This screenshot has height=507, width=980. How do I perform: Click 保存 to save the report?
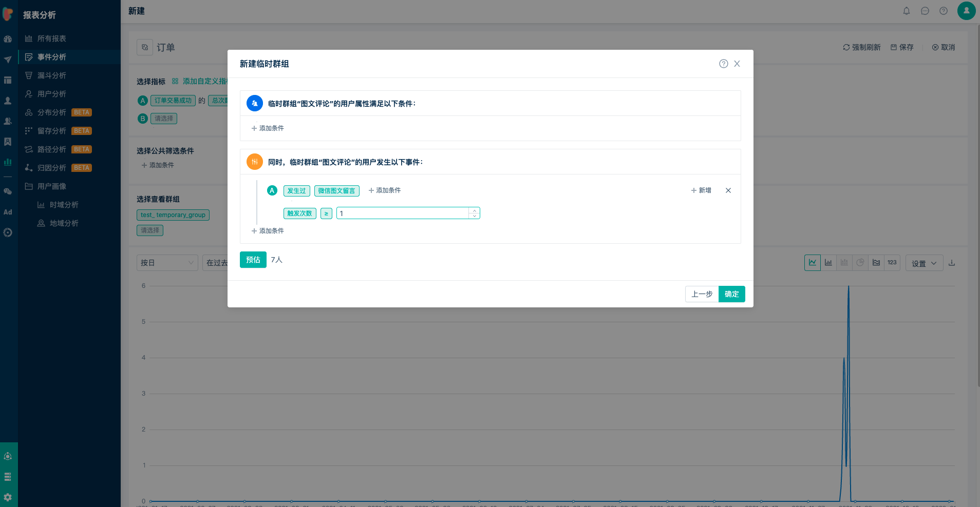(x=902, y=47)
